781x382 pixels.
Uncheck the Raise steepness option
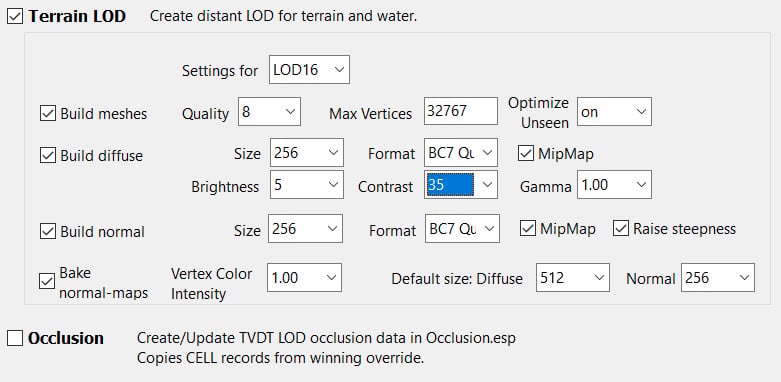(621, 229)
